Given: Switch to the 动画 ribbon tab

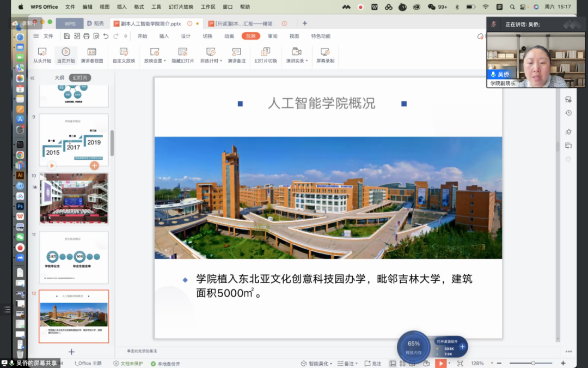Looking at the screenshot, I should pos(229,36).
